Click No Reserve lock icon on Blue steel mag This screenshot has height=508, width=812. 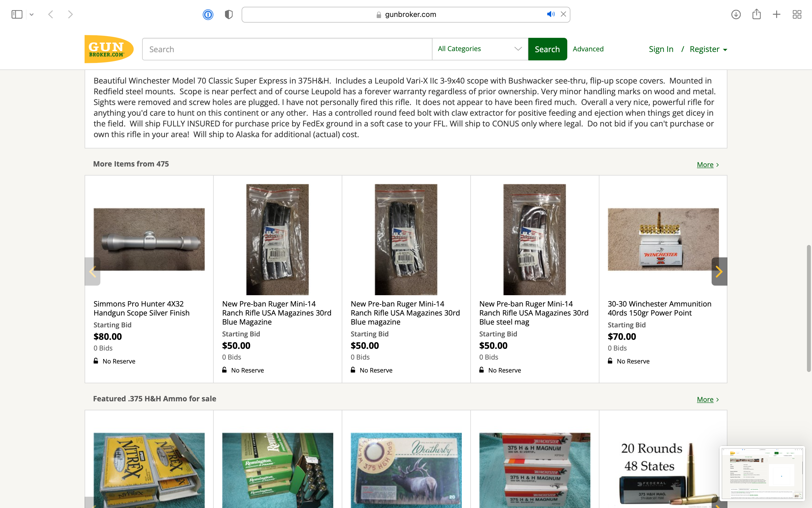pyautogui.click(x=482, y=370)
